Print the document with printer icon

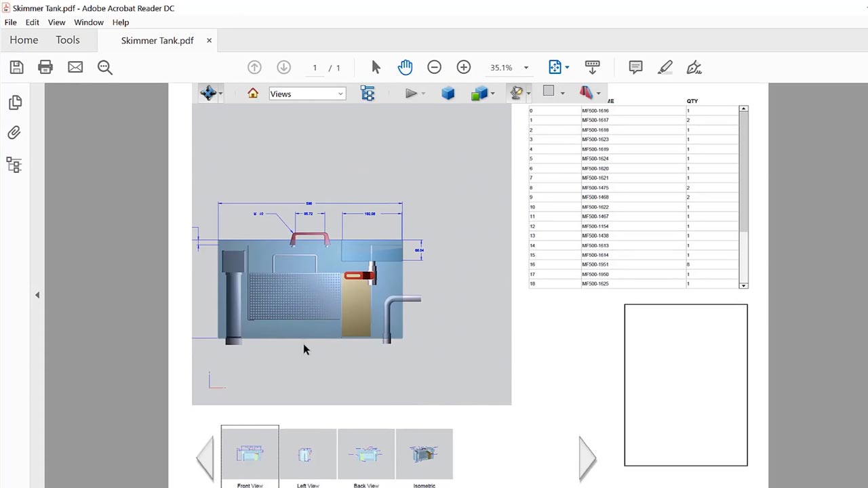[x=45, y=67]
